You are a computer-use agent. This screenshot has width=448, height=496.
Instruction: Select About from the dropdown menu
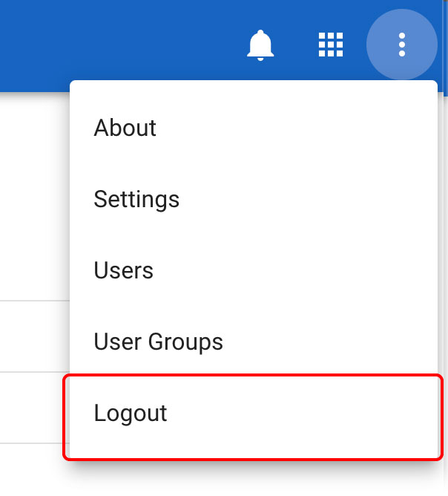point(252,128)
